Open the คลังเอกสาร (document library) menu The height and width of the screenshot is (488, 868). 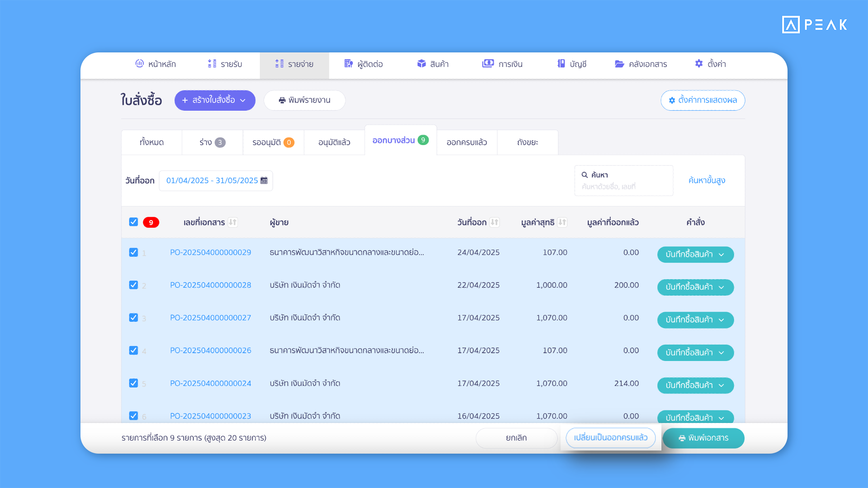pyautogui.click(x=641, y=64)
